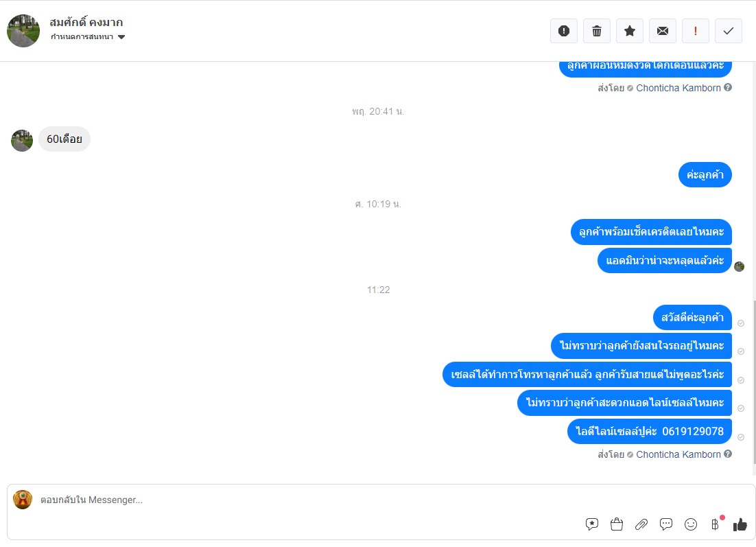This screenshot has height=547, width=756.
Task: Click the conversation vertical scrollbar
Action: pyautogui.click(x=753, y=381)
